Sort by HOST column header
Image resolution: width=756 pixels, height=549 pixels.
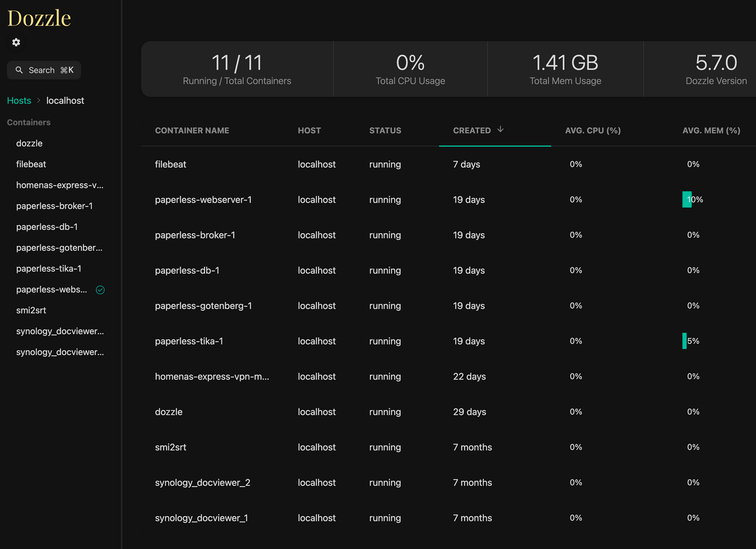[x=309, y=130]
